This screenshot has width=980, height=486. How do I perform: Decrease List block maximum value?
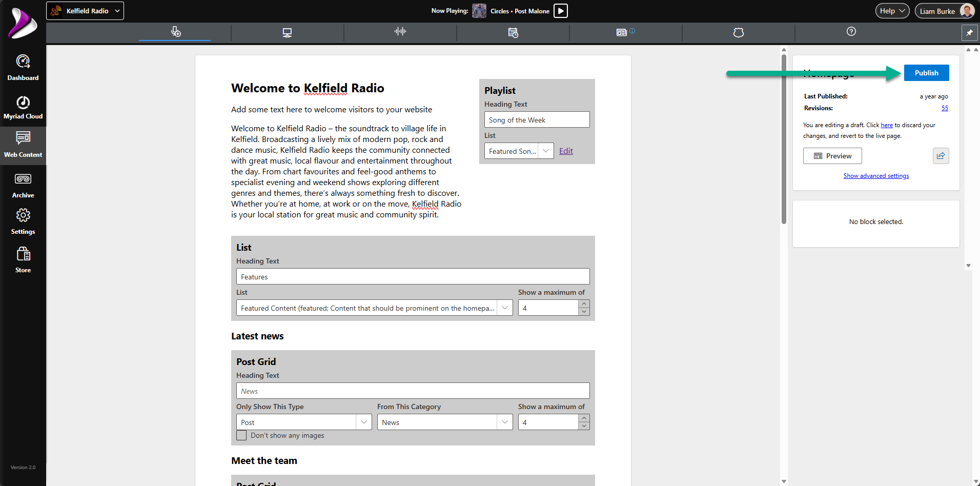pyautogui.click(x=584, y=312)
